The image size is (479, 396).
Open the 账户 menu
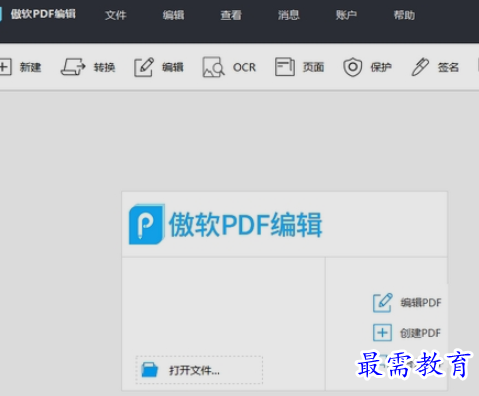tap(346, 15)
